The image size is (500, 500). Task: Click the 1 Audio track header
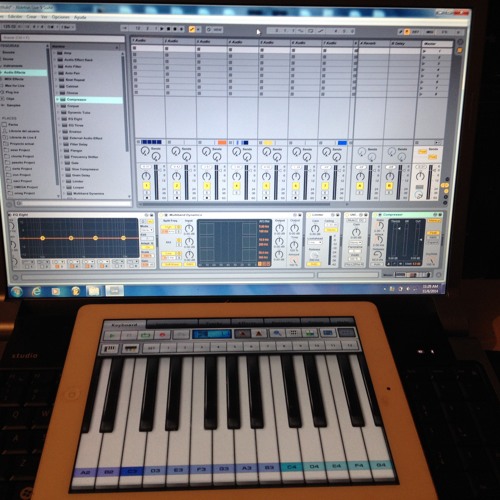click(x=147, y=40)
